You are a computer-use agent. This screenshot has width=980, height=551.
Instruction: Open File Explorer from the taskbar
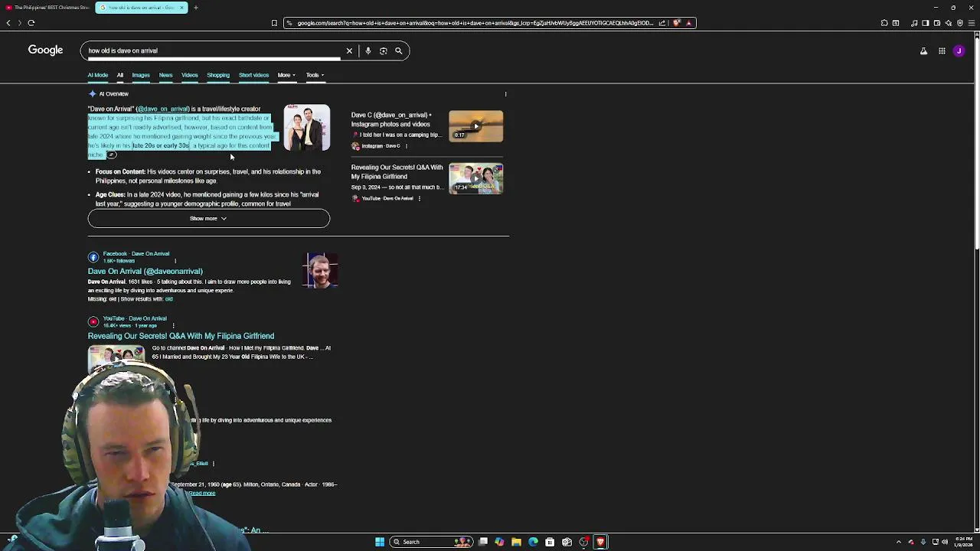click(x=516, y=542)
